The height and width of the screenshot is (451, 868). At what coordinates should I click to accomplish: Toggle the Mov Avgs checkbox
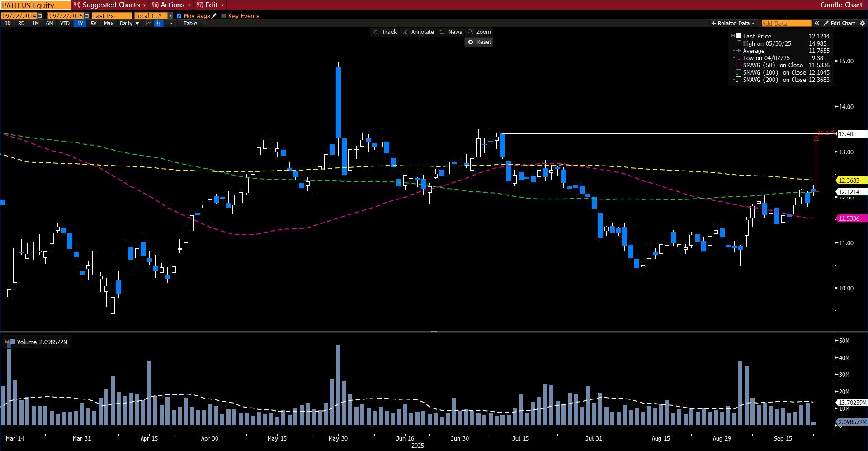tap(179, 16)
